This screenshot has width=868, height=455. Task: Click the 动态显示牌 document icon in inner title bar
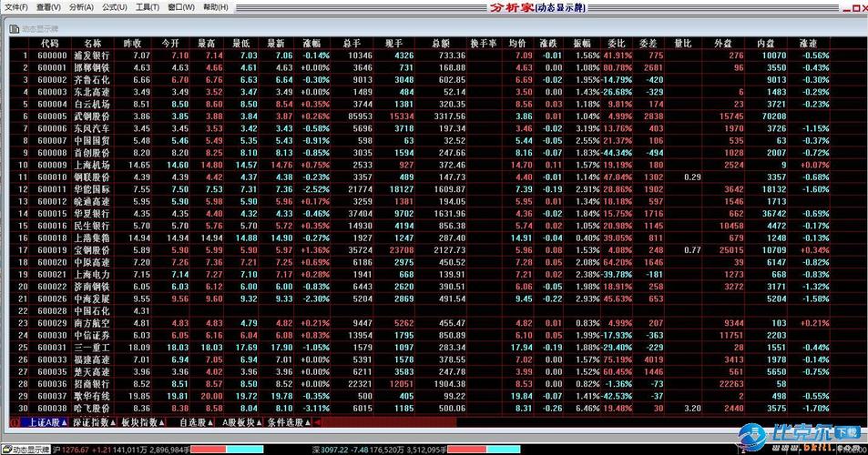point(15,28)
